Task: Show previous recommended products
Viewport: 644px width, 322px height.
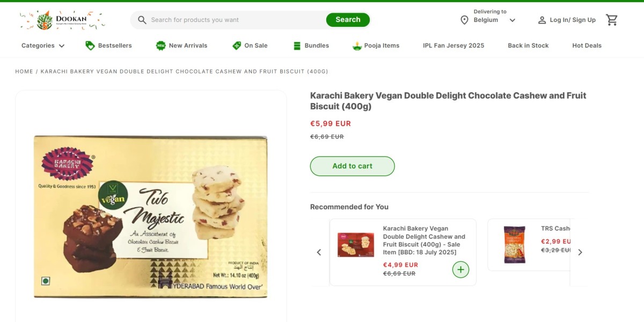Action: tap(319, 252)
